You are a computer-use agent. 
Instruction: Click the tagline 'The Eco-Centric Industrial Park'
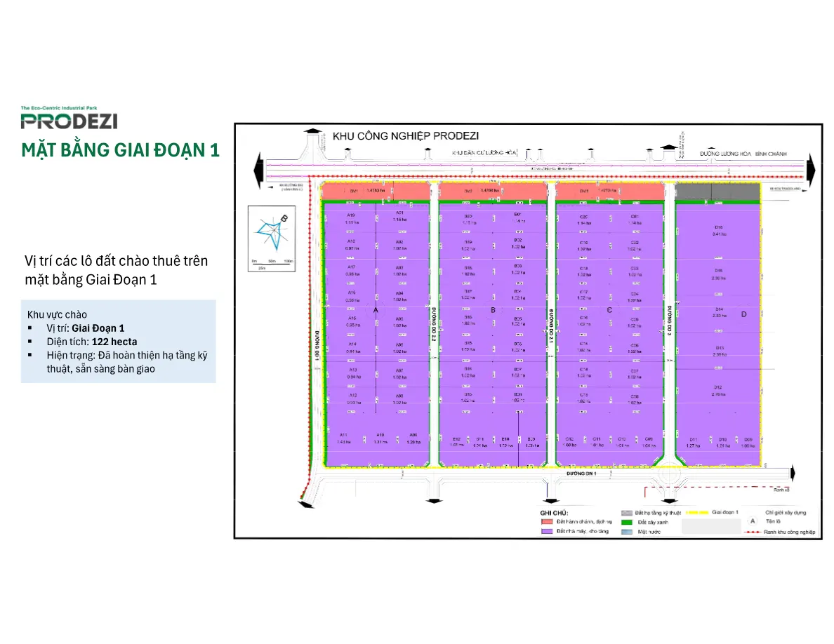(59, 108)
